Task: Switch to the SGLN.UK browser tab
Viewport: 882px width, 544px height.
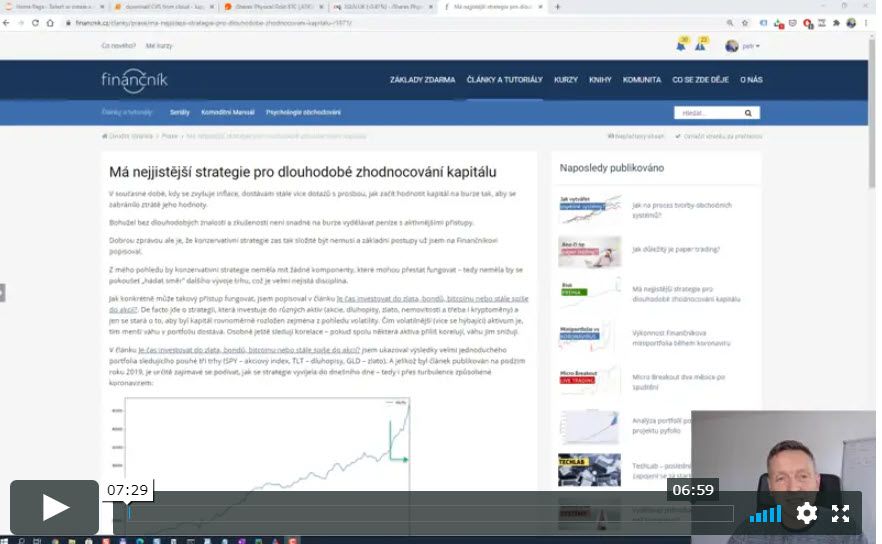Action: tap(384, 7)
